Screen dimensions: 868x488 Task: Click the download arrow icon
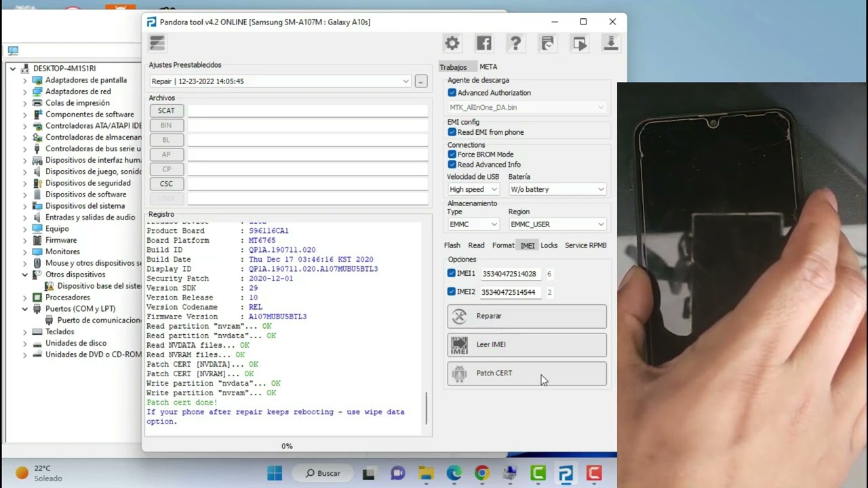pyautogui.click(x=610, y=44)
